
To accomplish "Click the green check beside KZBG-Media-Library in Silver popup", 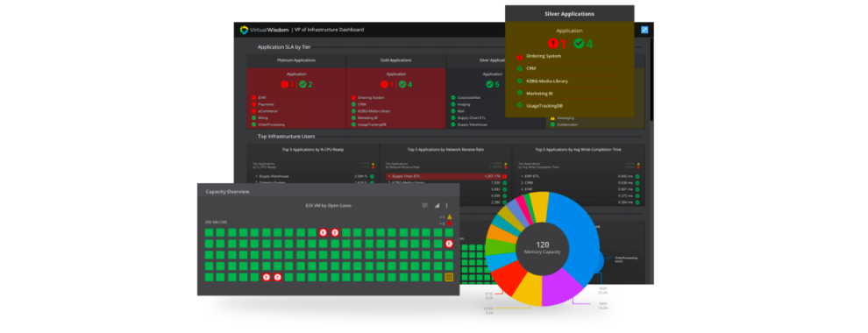I will pos(519,81).
